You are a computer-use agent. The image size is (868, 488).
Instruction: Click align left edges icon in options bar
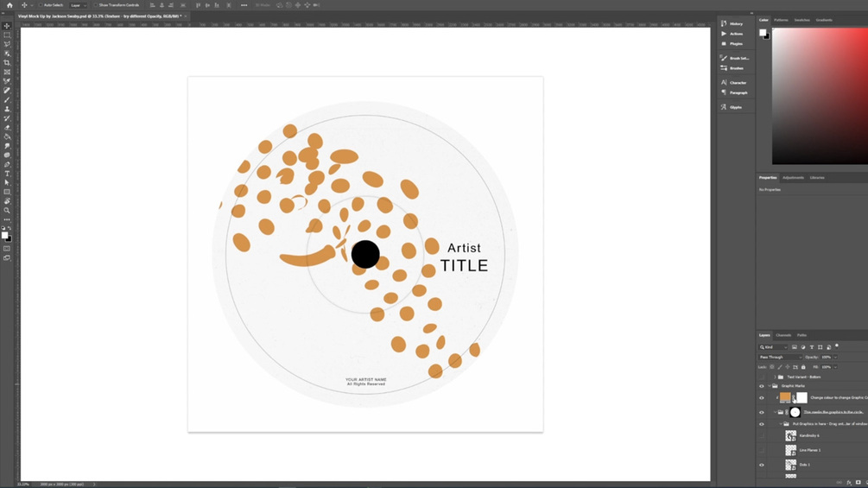(x=152, y=5)
